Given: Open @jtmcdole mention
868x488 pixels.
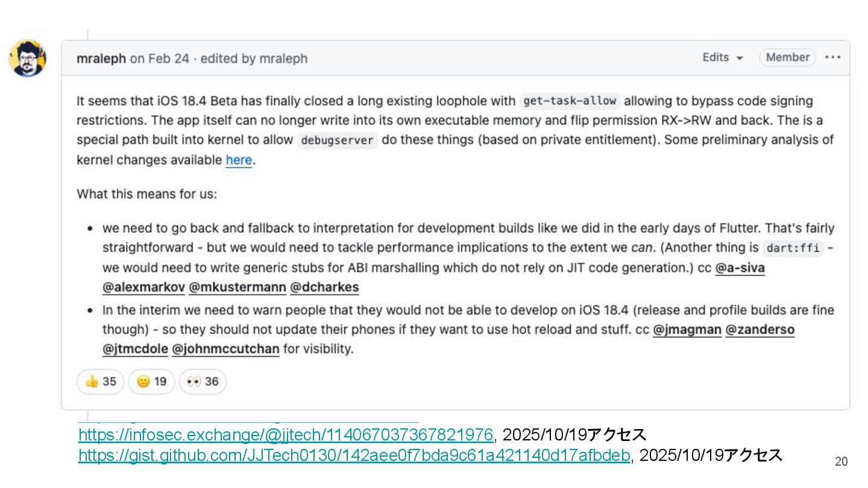Looking at the screenshot, I should [135, 349].
